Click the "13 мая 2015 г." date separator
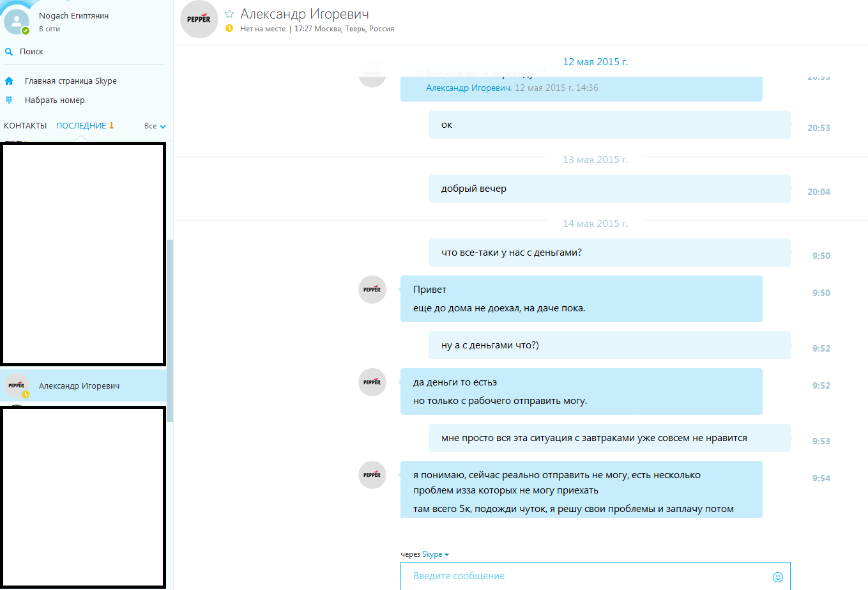 pos(595,160)
